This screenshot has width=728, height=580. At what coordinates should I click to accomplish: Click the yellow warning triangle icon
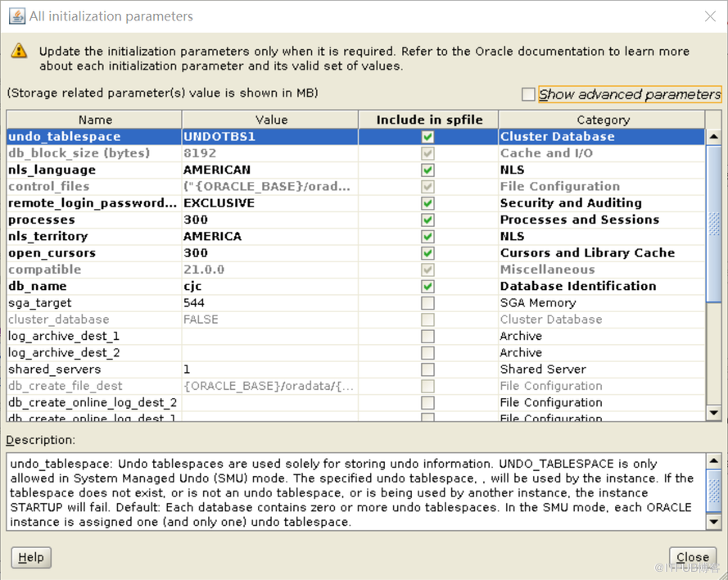[19, 52]
